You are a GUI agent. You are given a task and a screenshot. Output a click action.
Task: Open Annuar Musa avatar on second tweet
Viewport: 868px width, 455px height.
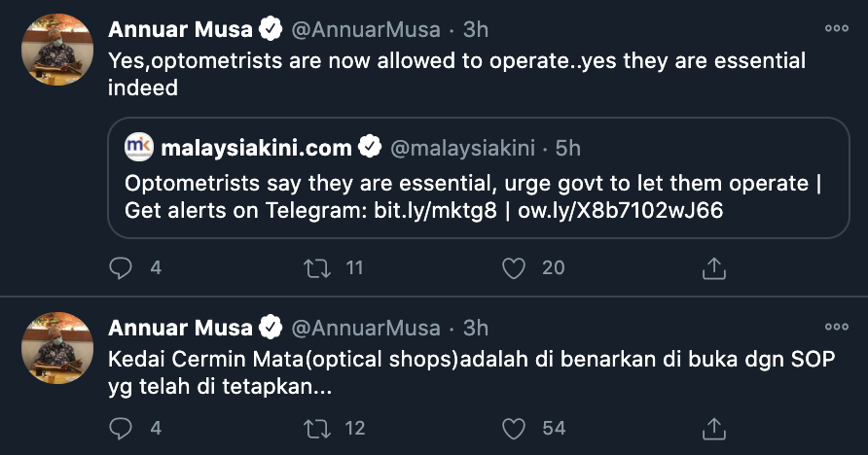[x=56, y=347]
